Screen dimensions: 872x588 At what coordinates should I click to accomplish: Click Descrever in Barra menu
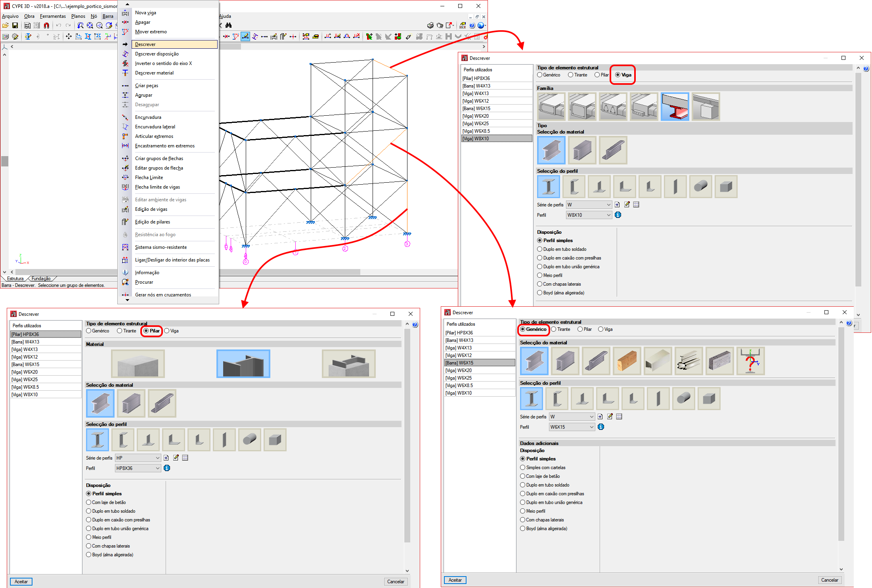tap(175, 44)
